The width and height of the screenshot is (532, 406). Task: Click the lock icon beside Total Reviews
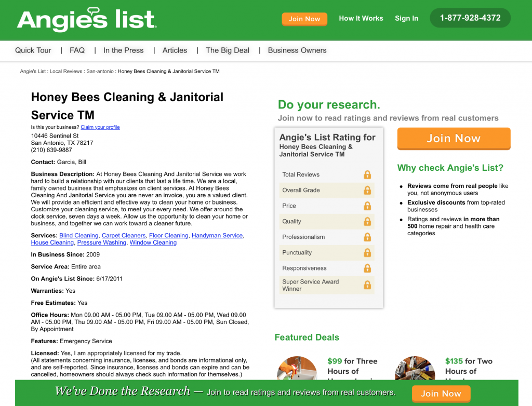pos(367,174)
